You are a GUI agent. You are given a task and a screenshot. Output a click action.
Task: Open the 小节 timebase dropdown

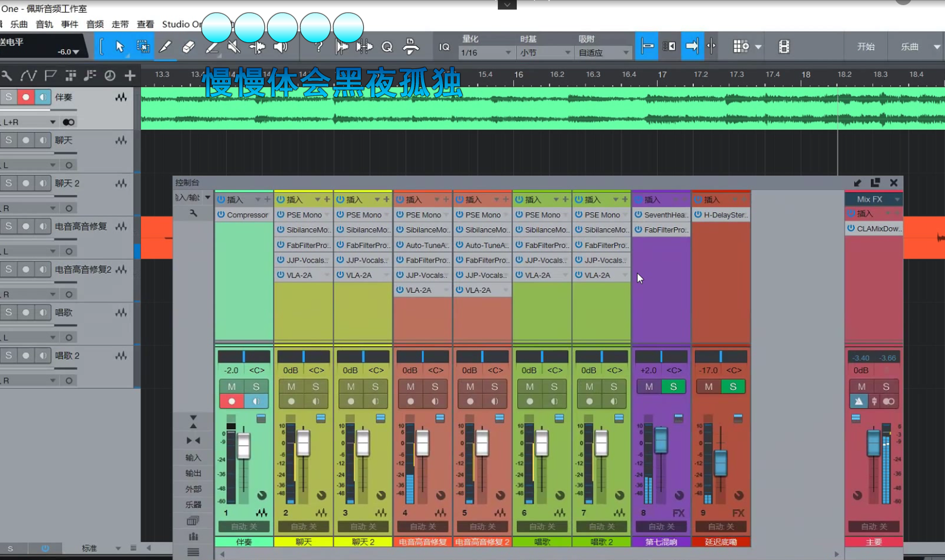point(544,53)
